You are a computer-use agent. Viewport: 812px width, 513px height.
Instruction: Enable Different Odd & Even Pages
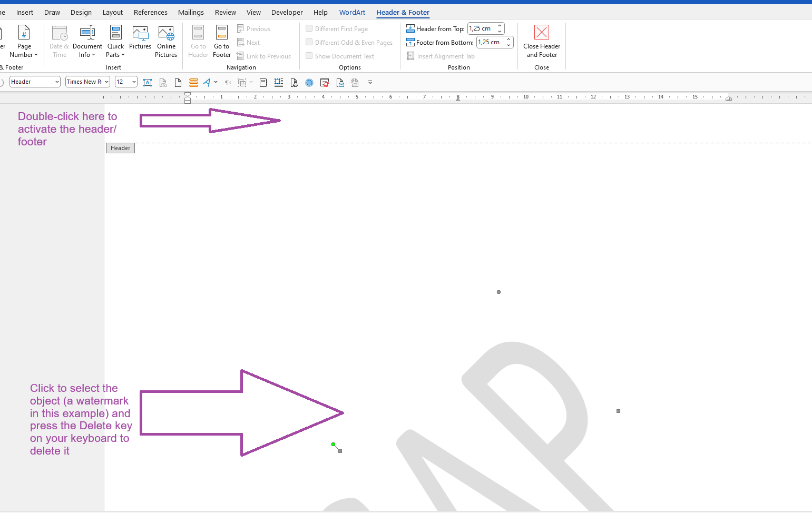[x=309, y=42]
